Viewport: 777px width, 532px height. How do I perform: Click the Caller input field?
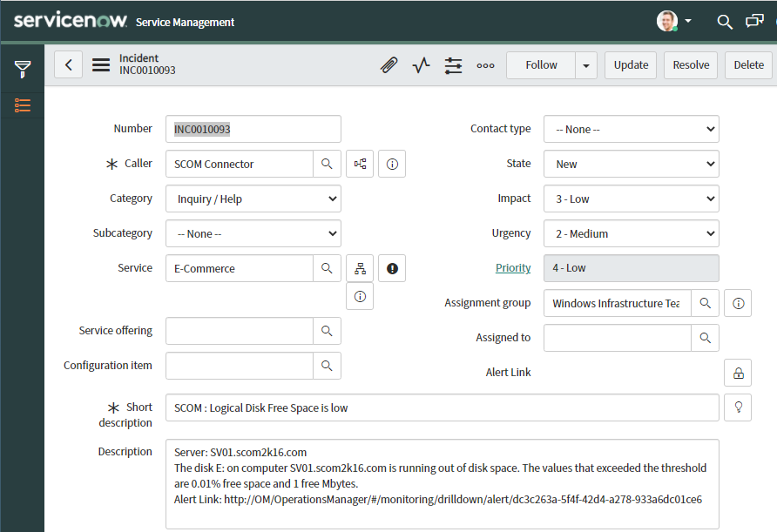coord(240,164)
